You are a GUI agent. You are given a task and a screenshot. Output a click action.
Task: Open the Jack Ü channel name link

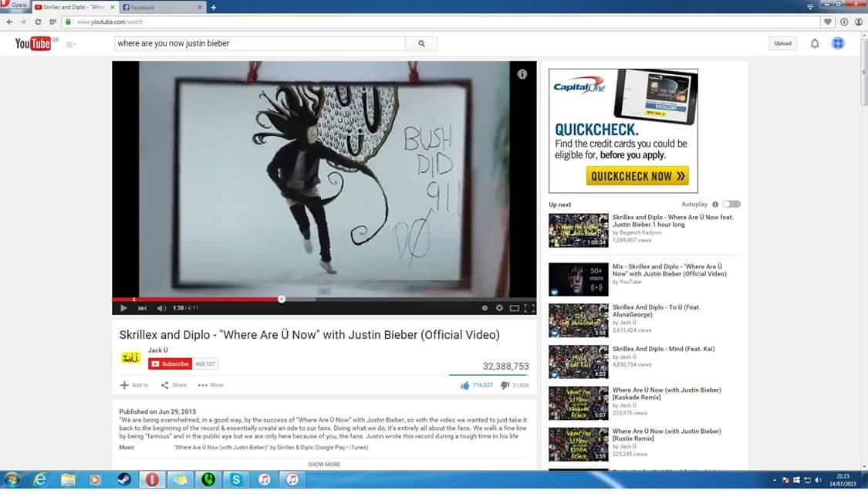[x=157, y=350]
